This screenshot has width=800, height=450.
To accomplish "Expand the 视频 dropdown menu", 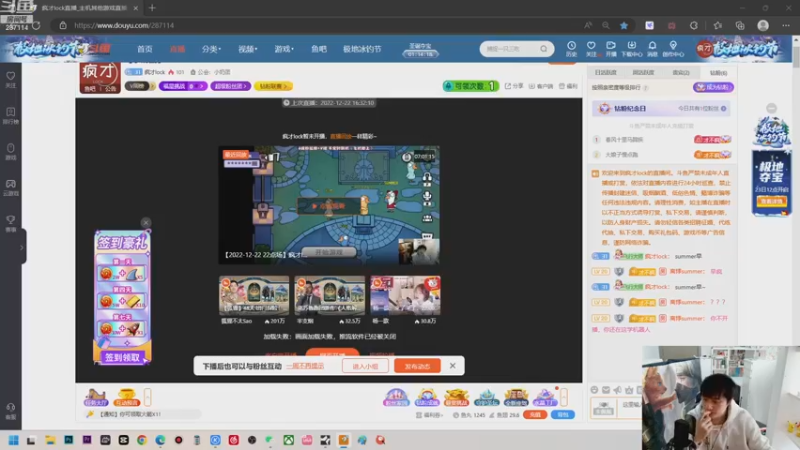I will point(247,49).
